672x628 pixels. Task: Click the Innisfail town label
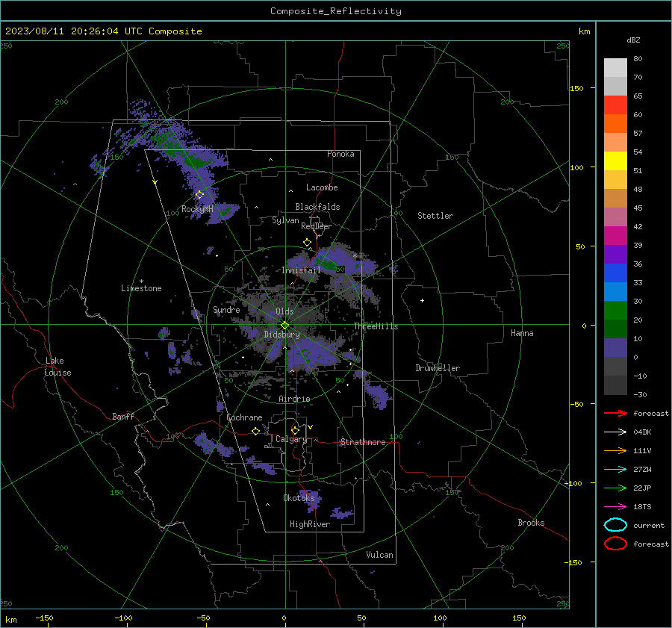pyautogui.click(x=301, y=270)
